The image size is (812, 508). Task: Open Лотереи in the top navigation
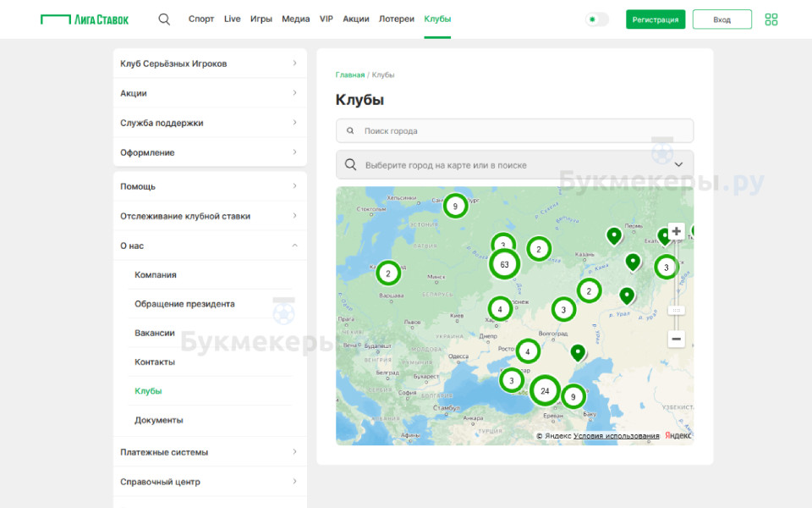coord(397,19)
